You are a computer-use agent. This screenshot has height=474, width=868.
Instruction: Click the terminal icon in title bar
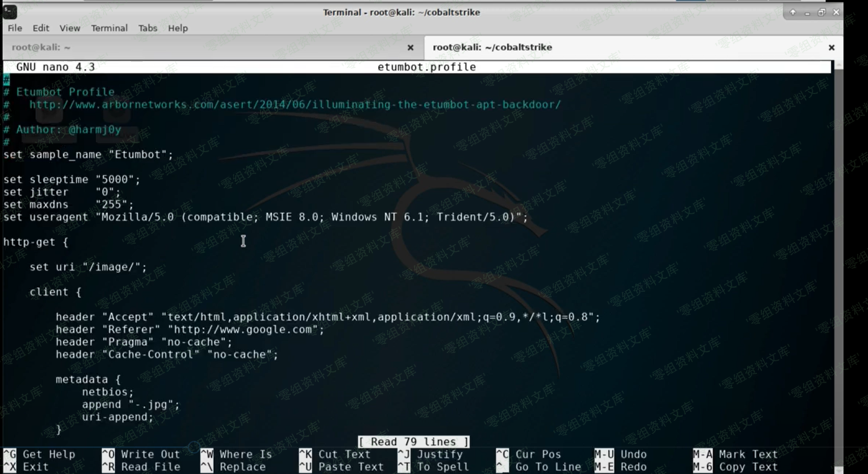pyautogui.click(x=9, y=11)
